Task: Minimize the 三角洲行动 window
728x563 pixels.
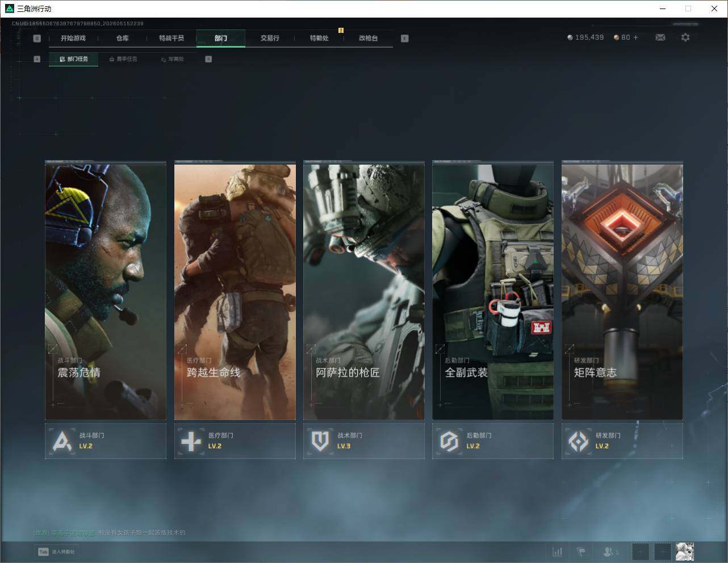Action: [x=663, y=9]
